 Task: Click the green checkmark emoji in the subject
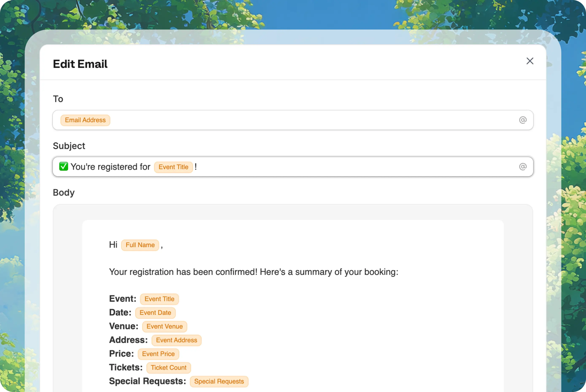(x=63, y=166)
